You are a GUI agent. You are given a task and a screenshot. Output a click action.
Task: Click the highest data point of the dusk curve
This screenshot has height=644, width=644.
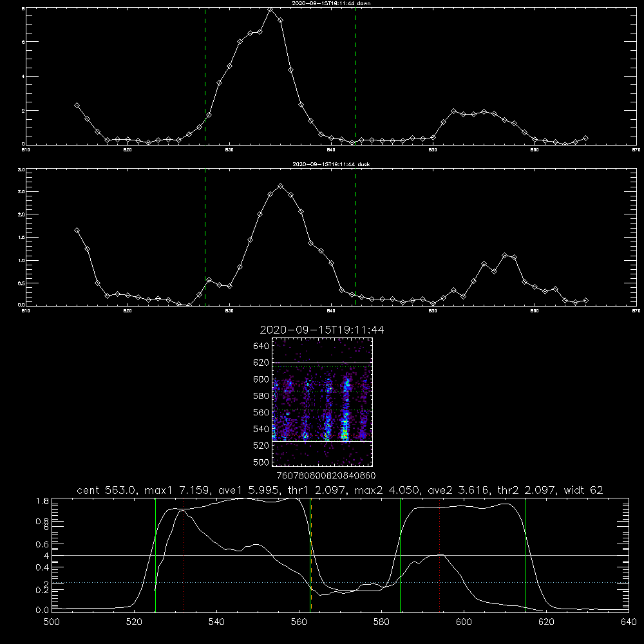[281, 186]
